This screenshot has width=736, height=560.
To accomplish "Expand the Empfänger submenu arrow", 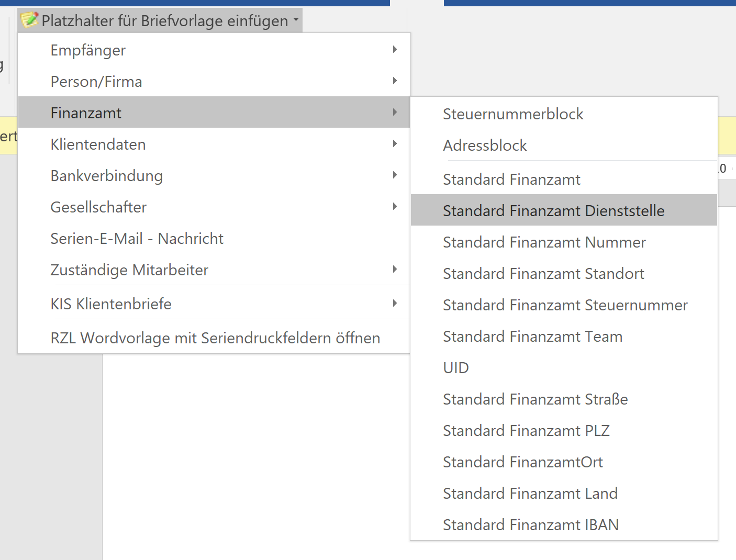I will pos(395,50).
